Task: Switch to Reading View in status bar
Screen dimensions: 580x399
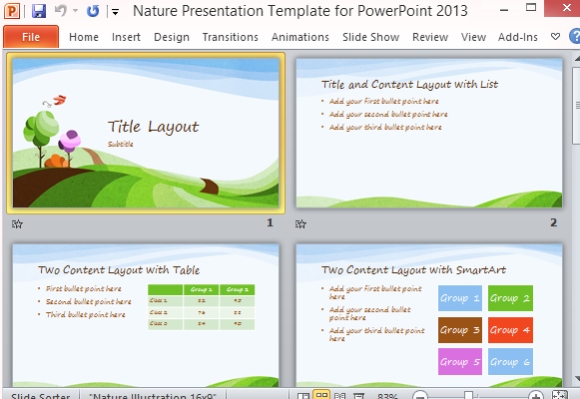Action: tap(340, 396)
